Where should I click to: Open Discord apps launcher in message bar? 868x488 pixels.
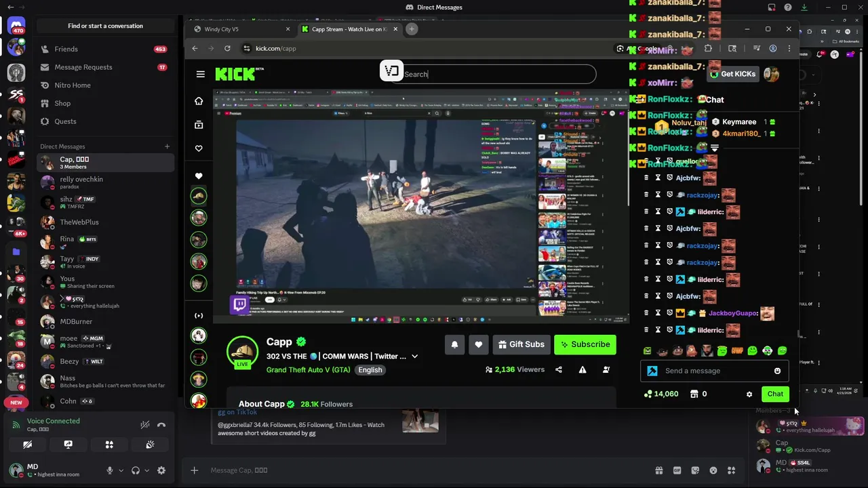731,470
